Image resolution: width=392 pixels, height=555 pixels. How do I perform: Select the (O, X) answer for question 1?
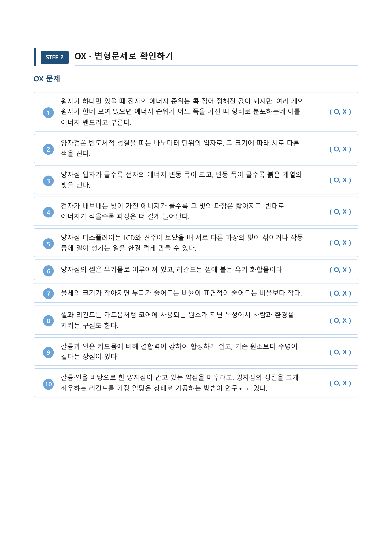(340, 112)
